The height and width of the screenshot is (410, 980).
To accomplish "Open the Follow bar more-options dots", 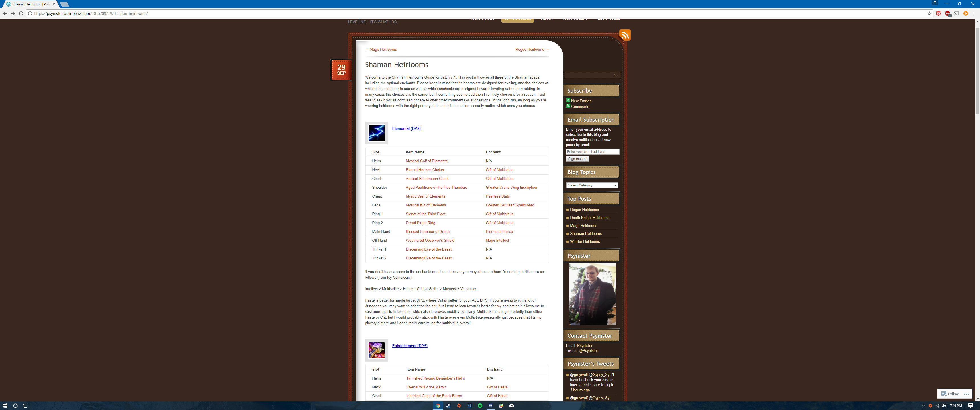I will [x=967, y=394].
